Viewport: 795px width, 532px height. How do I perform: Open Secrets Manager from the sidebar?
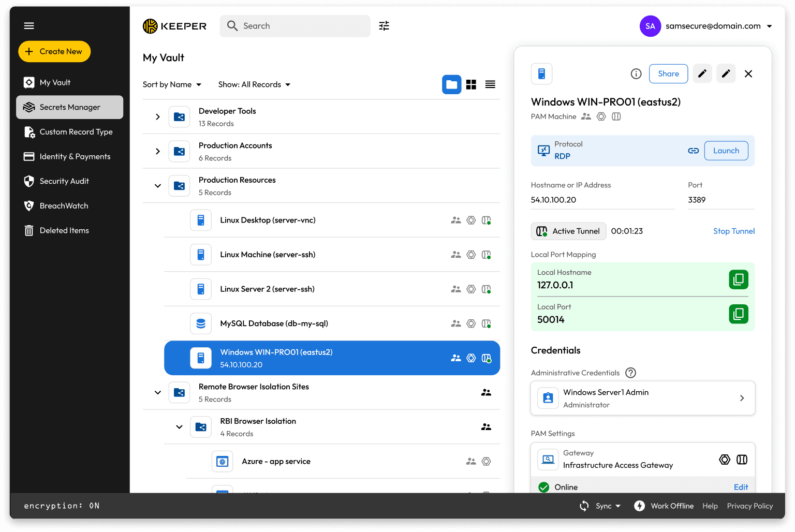pos(69,107)
